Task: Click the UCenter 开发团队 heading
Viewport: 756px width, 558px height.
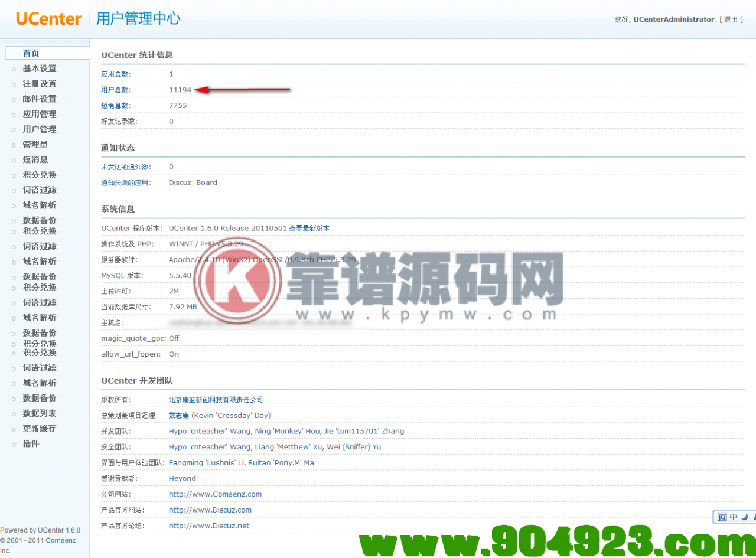Action: coord(137,381)
